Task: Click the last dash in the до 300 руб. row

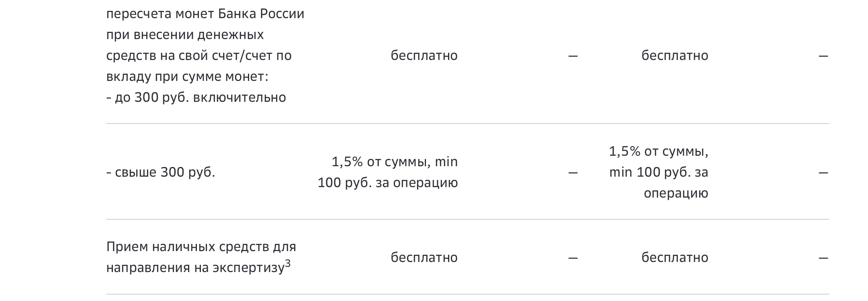Action: tap(823, 56)
